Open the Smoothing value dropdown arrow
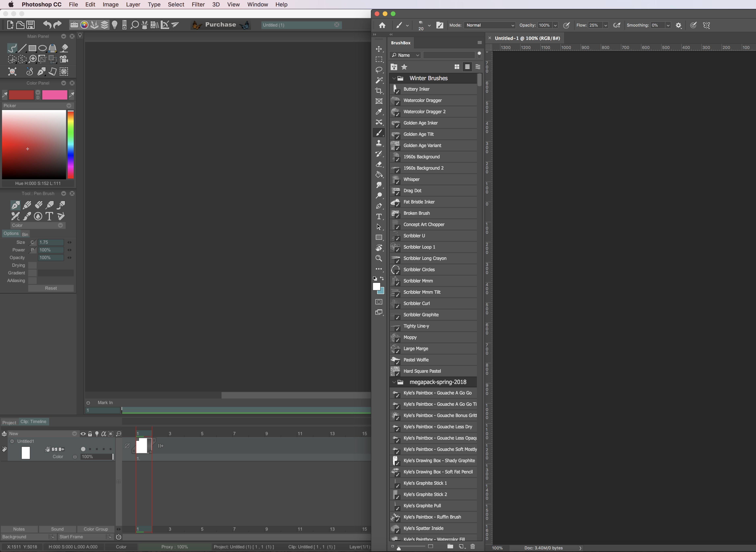Viewport: 756px width, 552px height. (x=668, y=25)
